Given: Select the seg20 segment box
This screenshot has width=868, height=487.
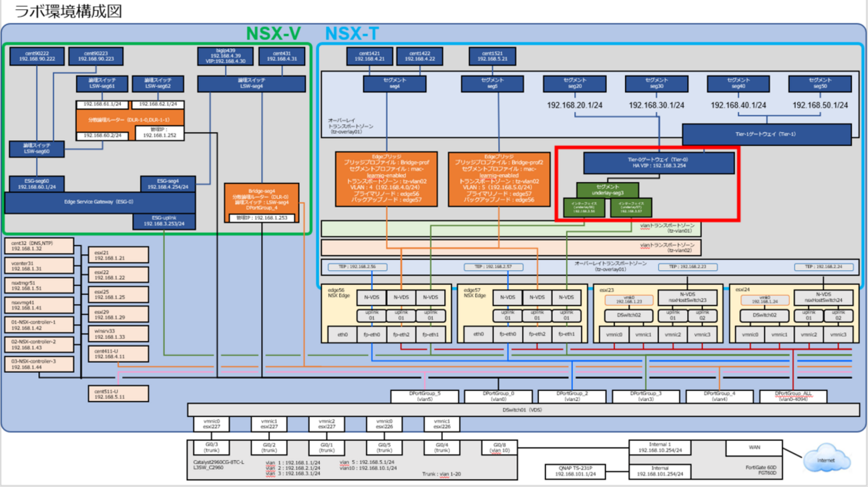Looking at the screenshot, I should coord(574,83).
